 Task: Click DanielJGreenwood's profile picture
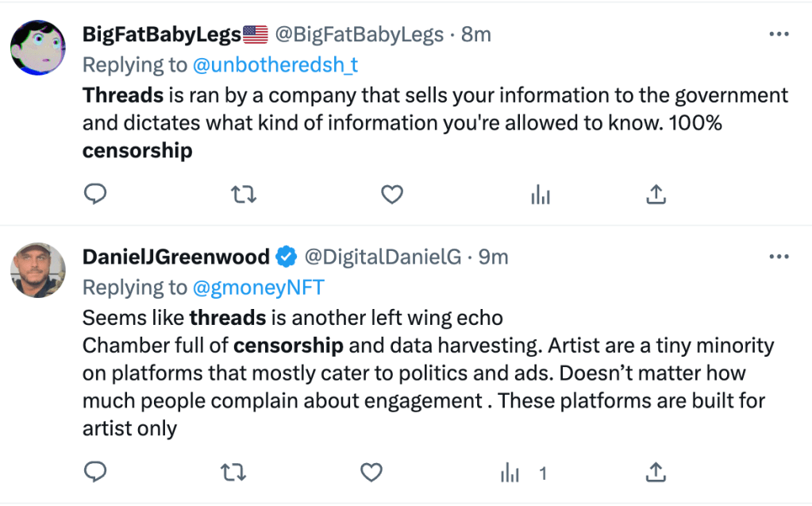[x=38, y=270]
